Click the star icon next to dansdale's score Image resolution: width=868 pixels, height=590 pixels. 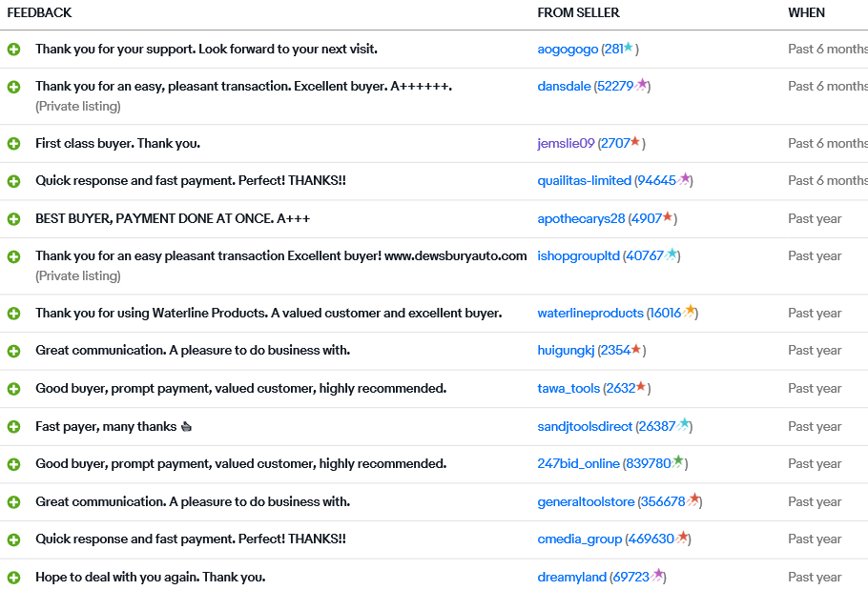point(642,85)
